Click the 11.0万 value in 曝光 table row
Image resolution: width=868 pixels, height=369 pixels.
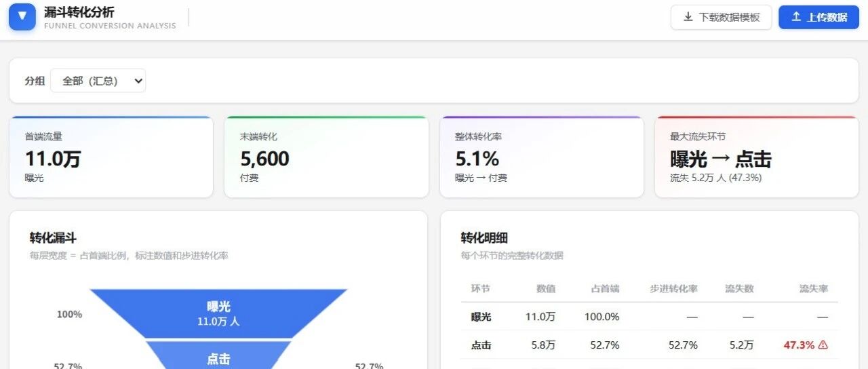point(540,317)
